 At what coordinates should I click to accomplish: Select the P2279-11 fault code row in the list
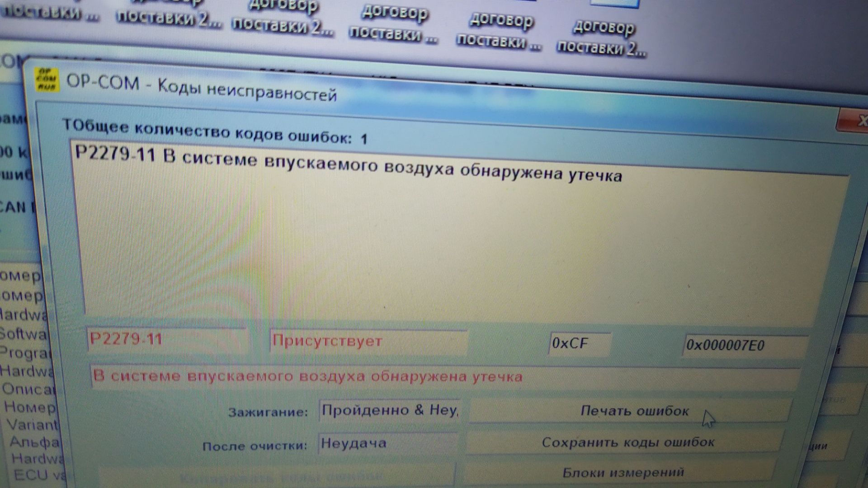click(348, 164)
